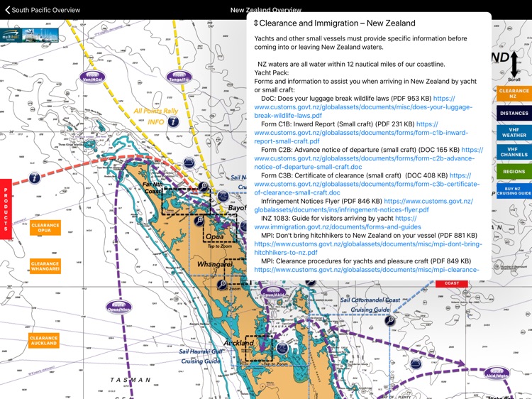The width and height of the screenshot is (532, 399).
Task: Select the From Van/NCal route marker
Action: tap(92, 77)
